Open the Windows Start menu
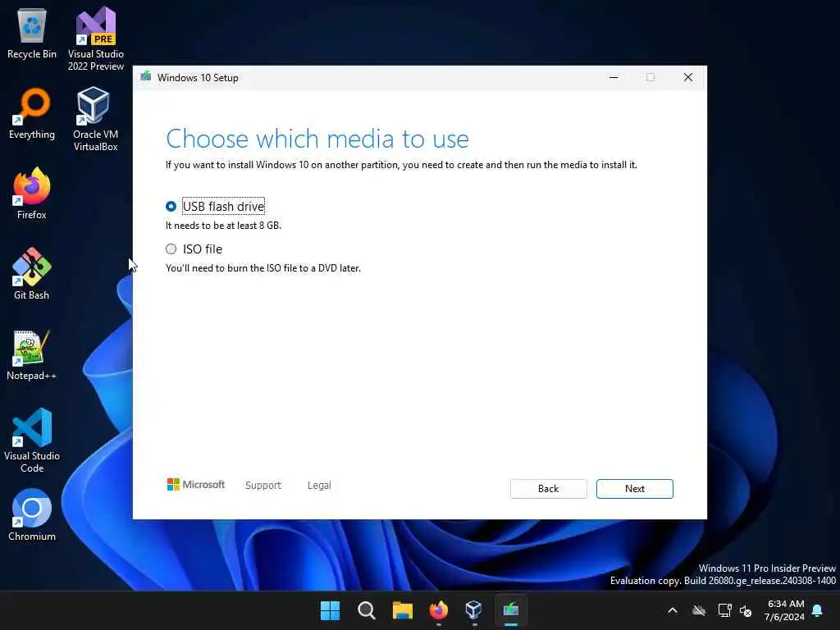Image resolution: width=840 pixels, height=630 pixels. click(x=330, y=610)
